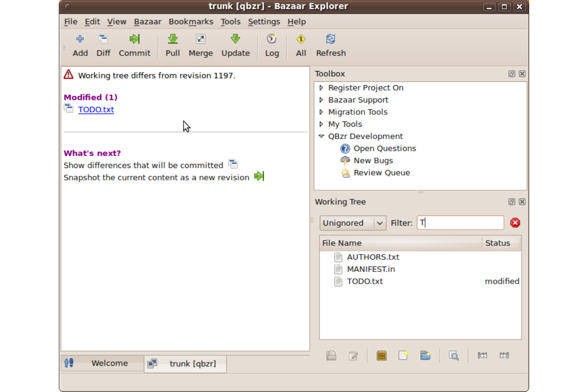Open the revision Log from the toolbar
588x392 pixels.
pyautogui.click(x=272, y=44)
